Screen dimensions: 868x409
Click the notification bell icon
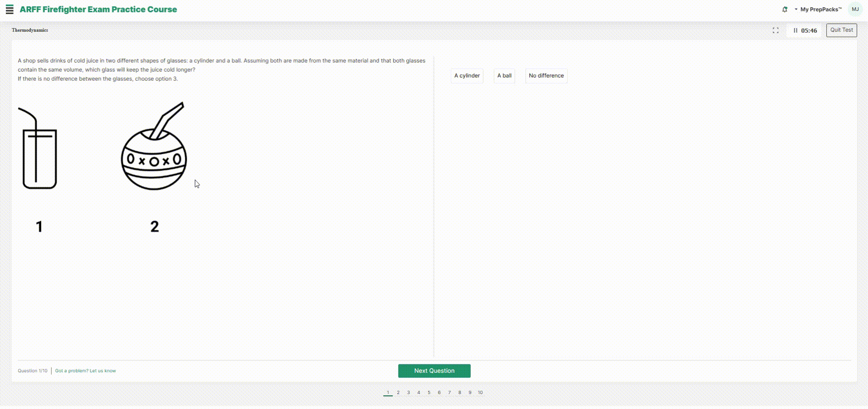pos(785,9)
